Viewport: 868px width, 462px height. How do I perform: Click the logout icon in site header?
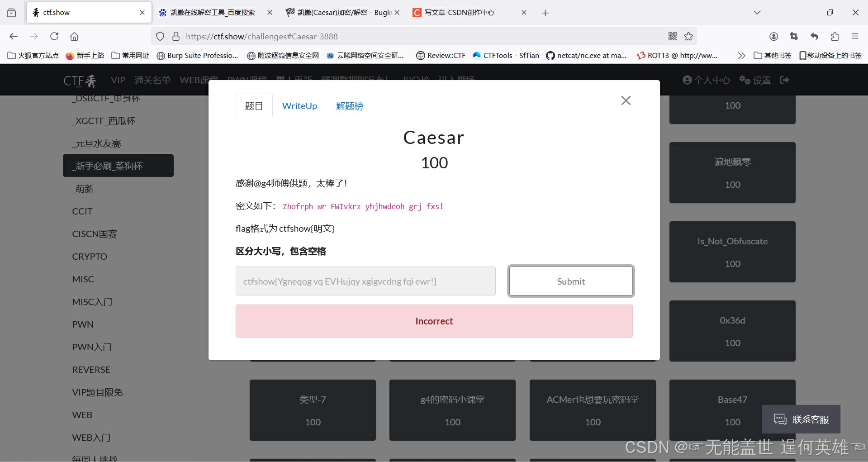(785, 80)
